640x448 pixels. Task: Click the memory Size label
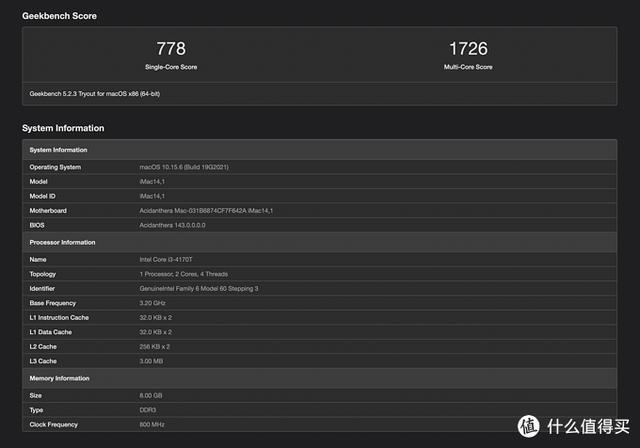pos(36,395)
